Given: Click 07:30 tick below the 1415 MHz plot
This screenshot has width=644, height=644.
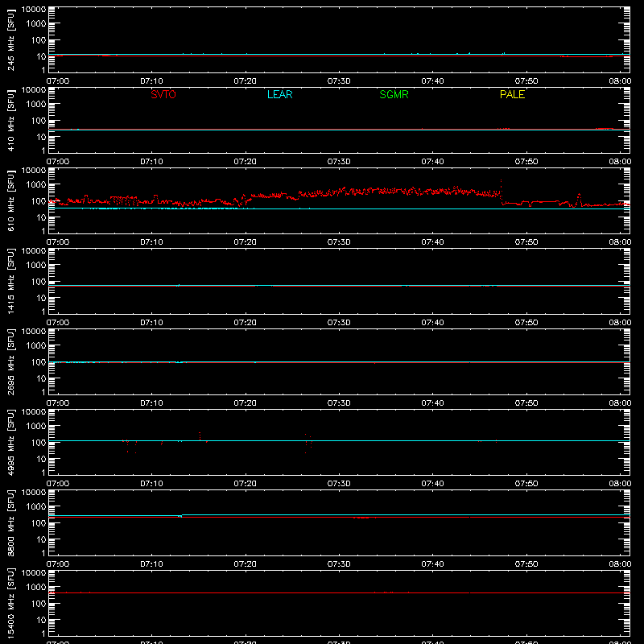Looking at the screenshot, I should tap(339, 323).
